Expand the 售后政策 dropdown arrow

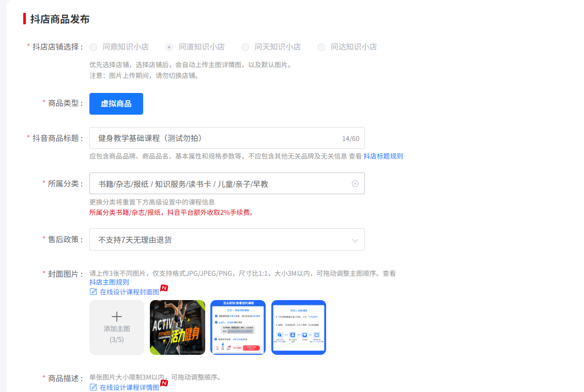355,240
